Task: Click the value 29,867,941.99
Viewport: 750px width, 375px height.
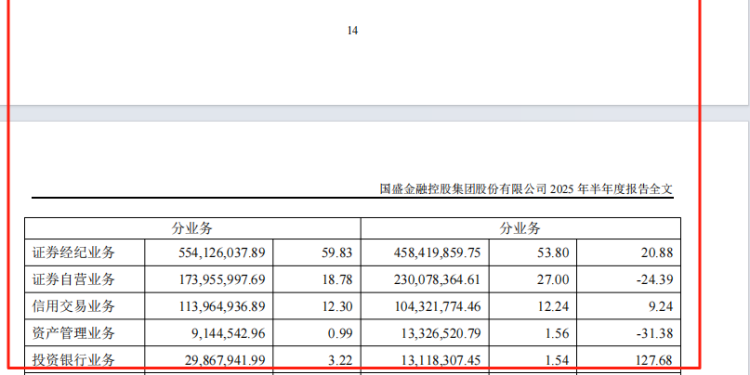Action: tap(225, 360)
